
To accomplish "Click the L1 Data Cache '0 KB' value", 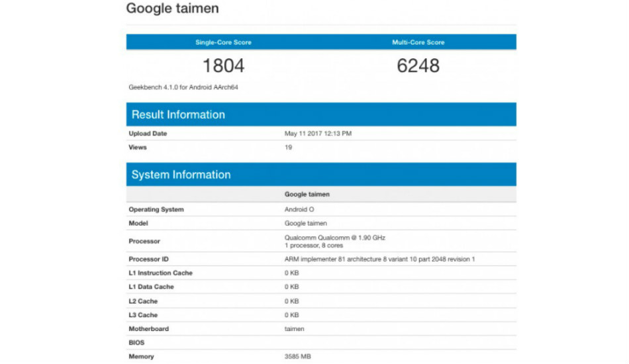I will coord(291,287).
